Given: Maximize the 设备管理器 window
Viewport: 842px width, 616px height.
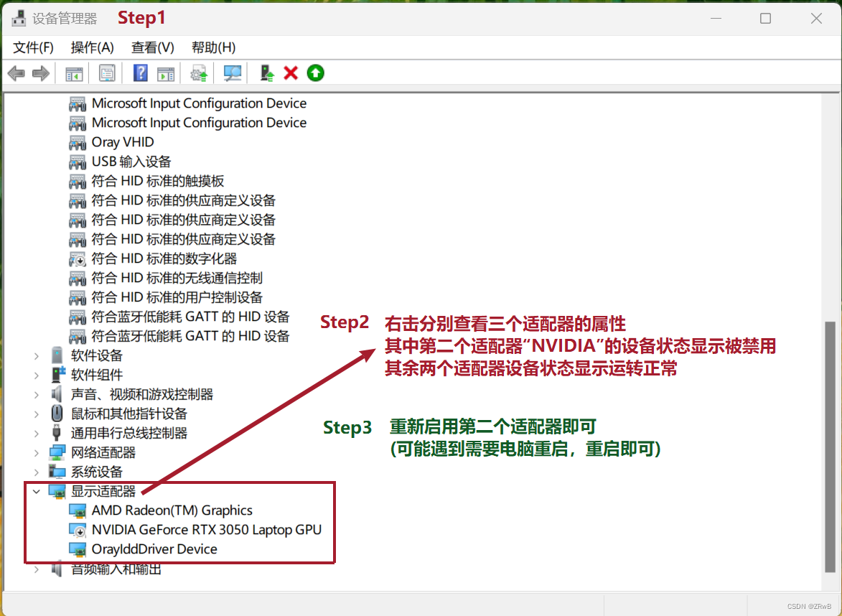Looking at the screenshot, I should click(x=765, y=18).
